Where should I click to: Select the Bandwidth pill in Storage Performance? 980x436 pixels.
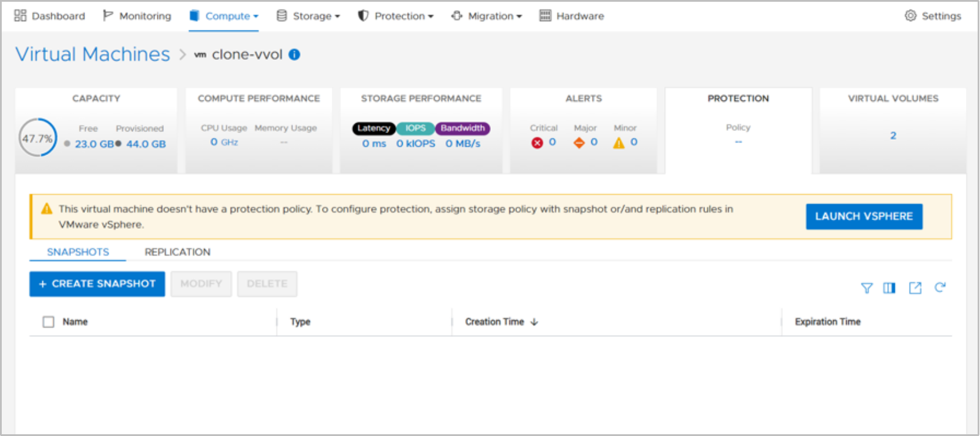click(x=463, y=129)
